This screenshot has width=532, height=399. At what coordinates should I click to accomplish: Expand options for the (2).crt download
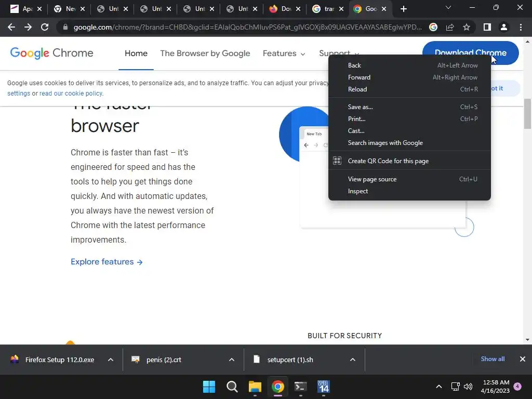pyautogui.click(x=232, y=360)
